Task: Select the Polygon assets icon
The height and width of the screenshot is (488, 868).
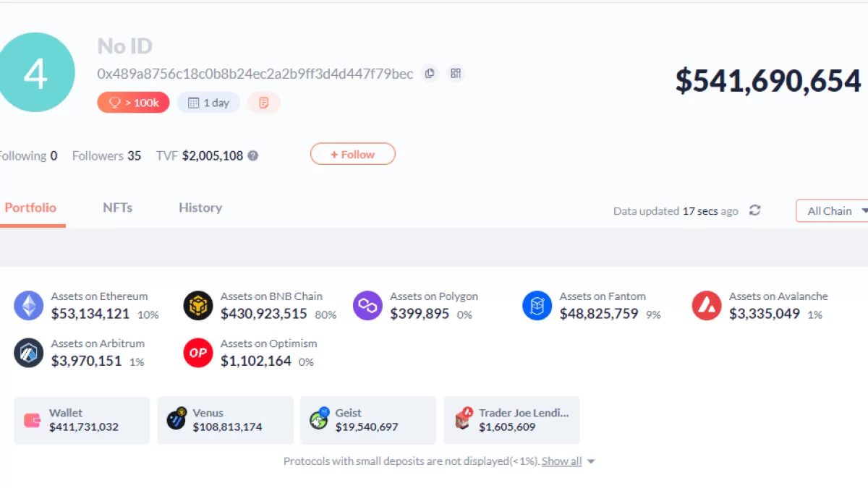Action: (367, 306)
